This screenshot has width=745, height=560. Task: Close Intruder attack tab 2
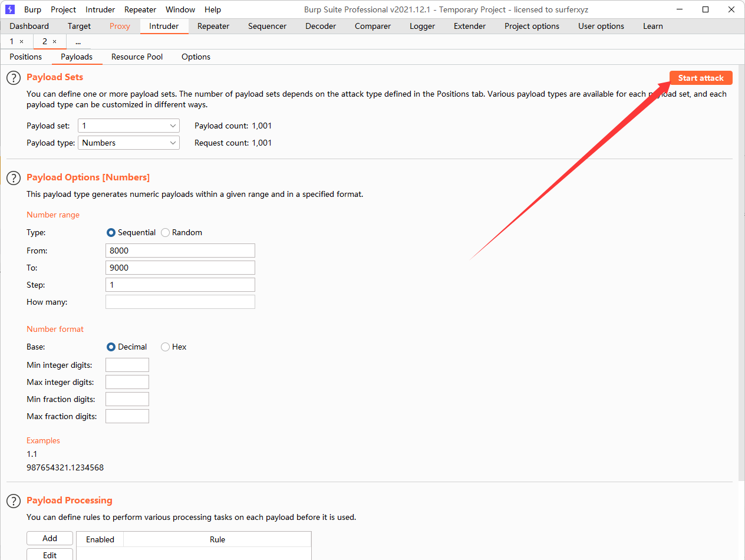55,42
